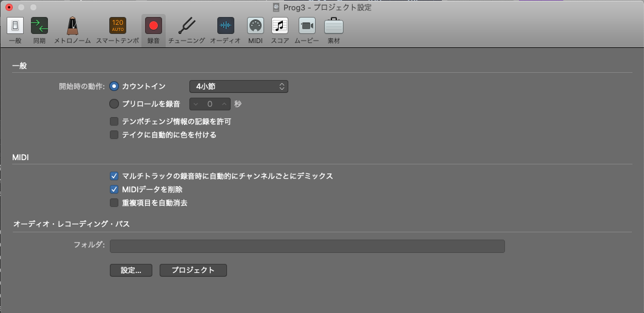This screenshot has height=313, width=644.
Task: Enable テイクに自動的に色を付ける checkbox
Action: (x=114, y=135)
